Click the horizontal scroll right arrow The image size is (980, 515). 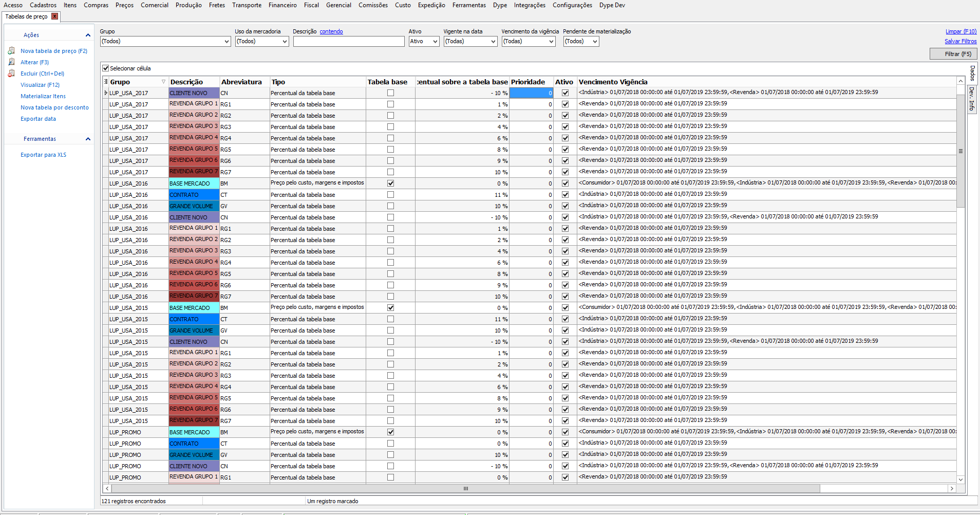(952, 489)
